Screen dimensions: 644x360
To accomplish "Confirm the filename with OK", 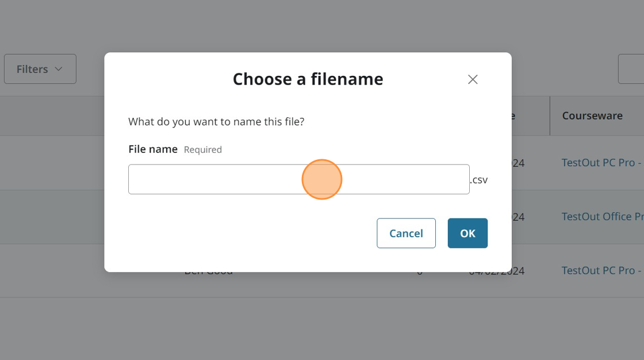I will coord(467,233).
